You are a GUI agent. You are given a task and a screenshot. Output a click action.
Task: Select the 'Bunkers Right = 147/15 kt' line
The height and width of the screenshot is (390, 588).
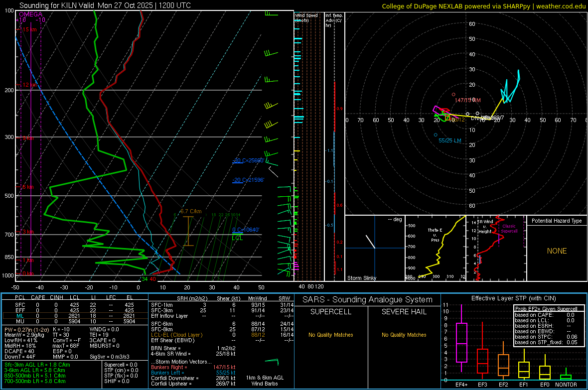coord(193,368)
